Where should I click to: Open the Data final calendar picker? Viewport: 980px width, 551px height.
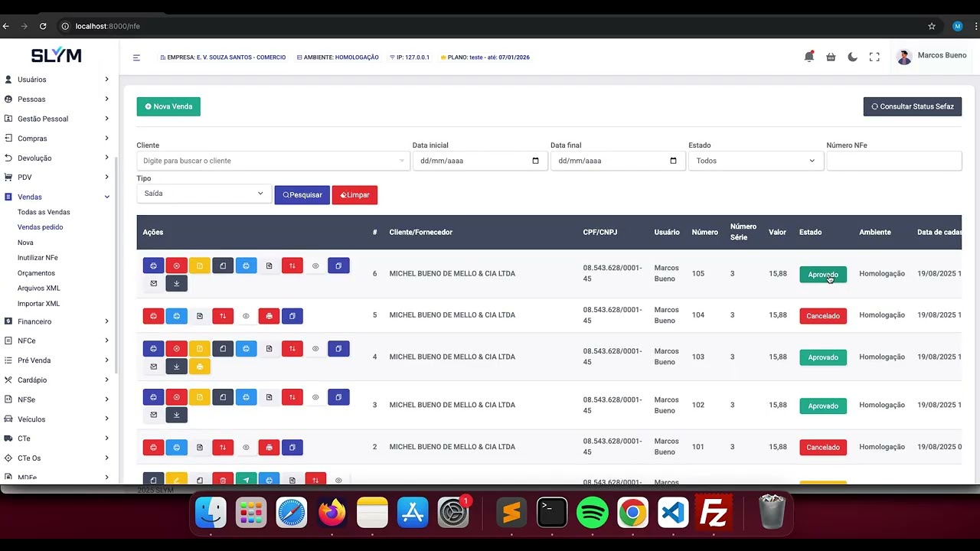pyautogui.click(x=673, y=161)
